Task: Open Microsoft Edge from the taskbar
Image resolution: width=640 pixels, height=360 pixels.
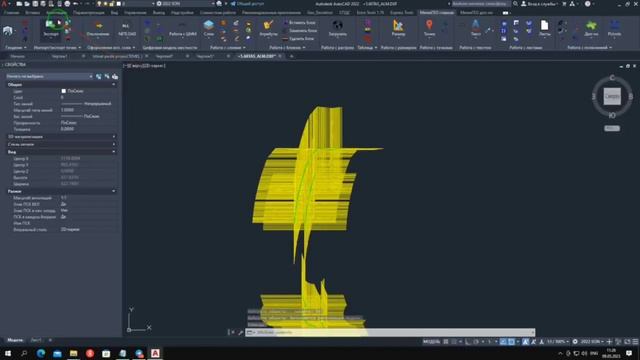Action: (41, 353)
